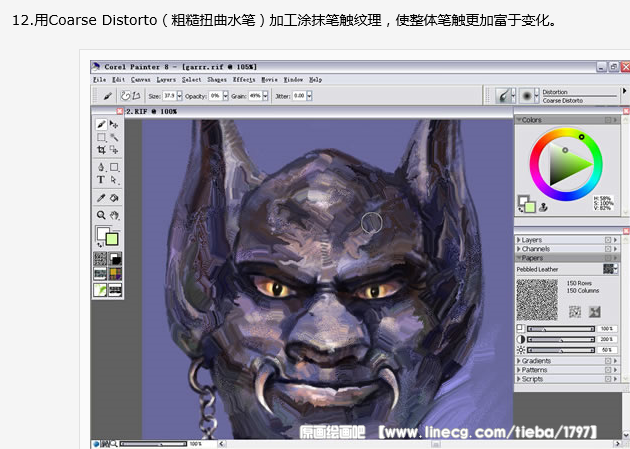630x449 pixels.
Task: Open the Window menu
Action: 293,80
